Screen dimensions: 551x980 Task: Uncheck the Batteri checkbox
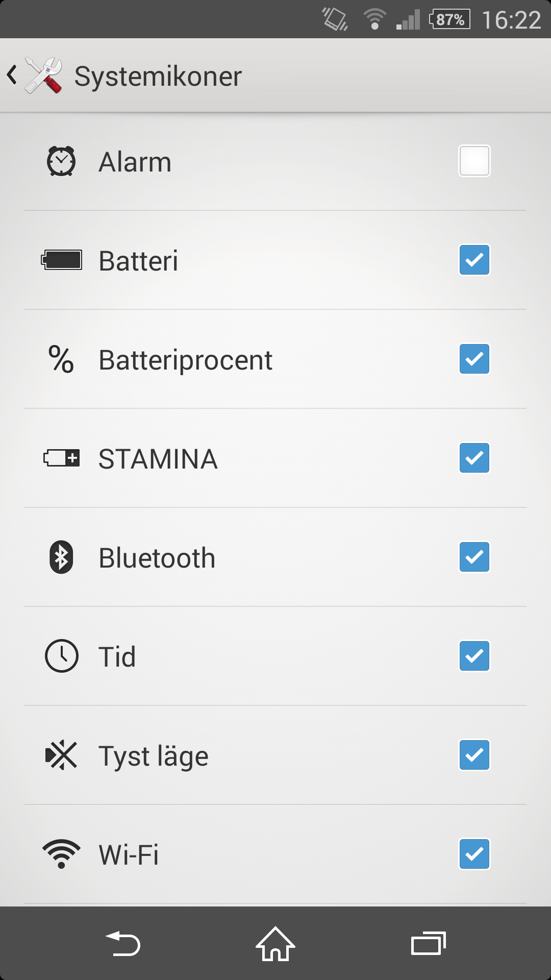pyautogui.click(x=474, y=260)
